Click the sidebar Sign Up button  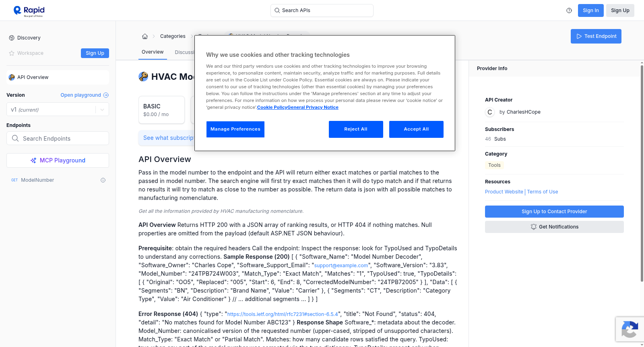pyautogui.click(x=95, y=53)
